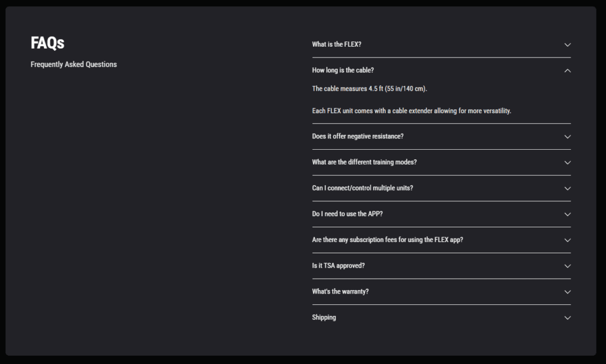This screenshot has height=364, width=606.
Task: Open the subscription fees FAQ question
Action: (x=441, y=240)
